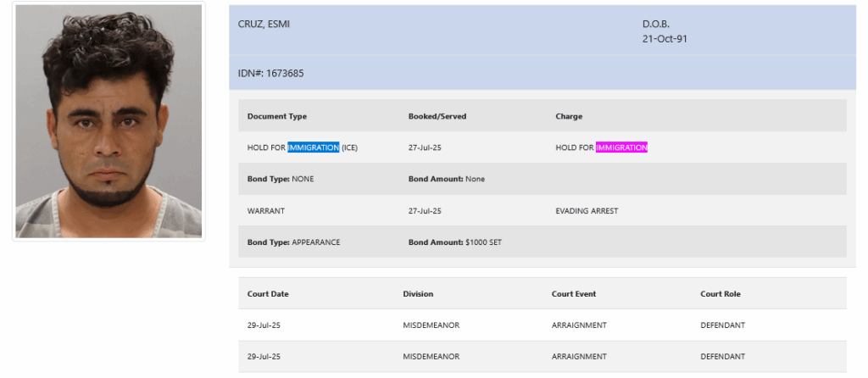This screenshot has width=868, height=378.
Task: Click DEFENDANT in the second court row
Action: [722, 357]
